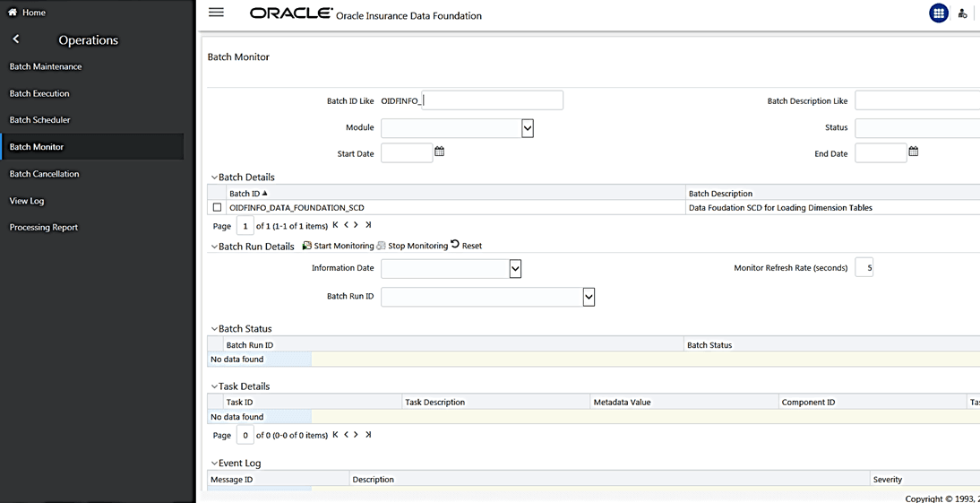
Task: Open the Module dropdown
Action: [528, 127]
